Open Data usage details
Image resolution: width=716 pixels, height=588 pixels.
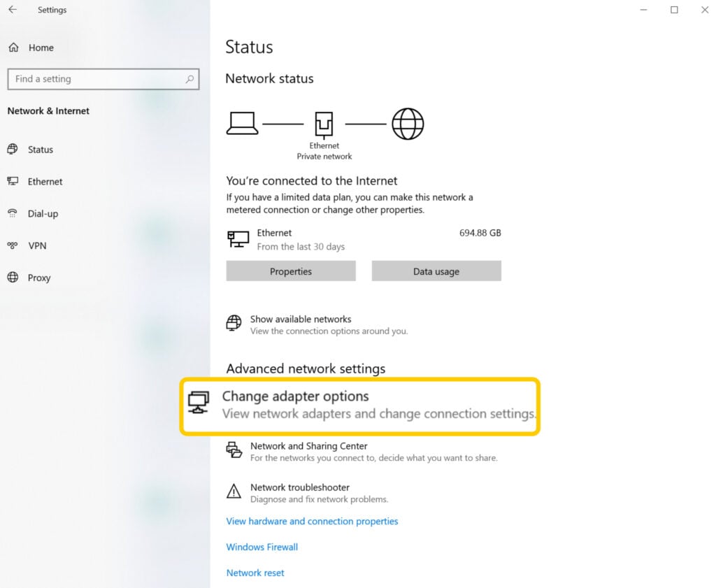436,271
